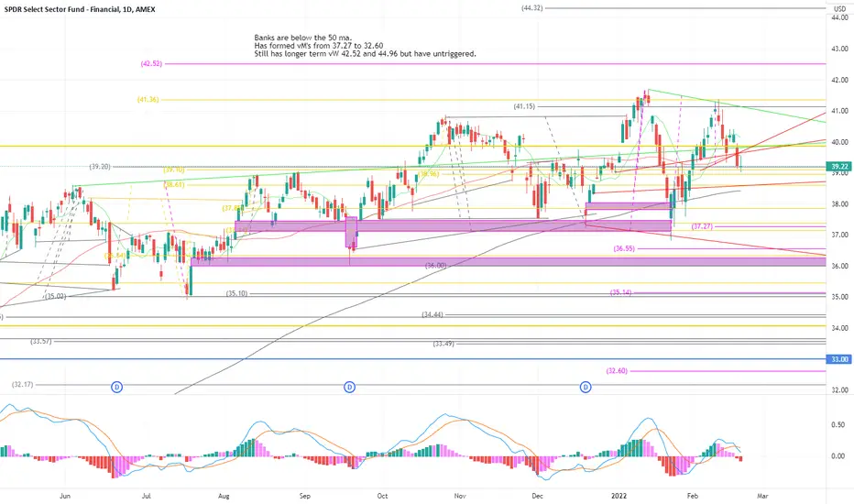854x504 pixels.
Task: Click the gray (33.57) level label
Action: tap(41, 341)
